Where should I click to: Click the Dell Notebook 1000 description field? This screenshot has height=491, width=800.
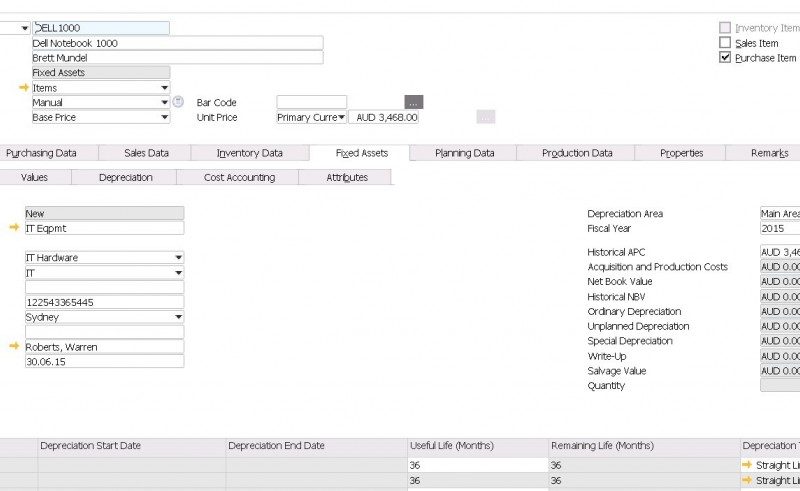coord(178,43)
